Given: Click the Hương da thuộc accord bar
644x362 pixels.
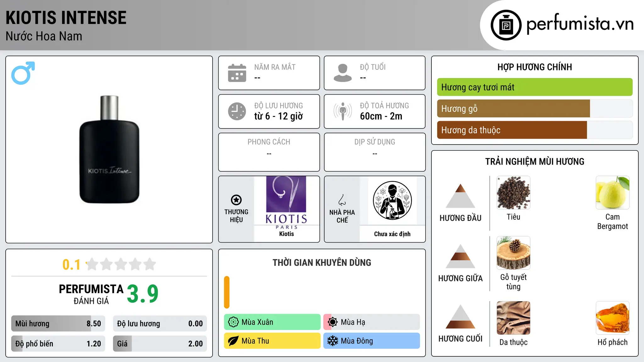Looking at the screenshot, I should tap(535, 130).
